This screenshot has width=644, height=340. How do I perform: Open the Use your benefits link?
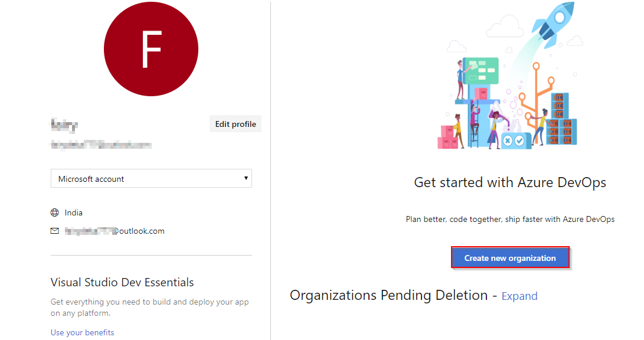click(x=82, y=332)
